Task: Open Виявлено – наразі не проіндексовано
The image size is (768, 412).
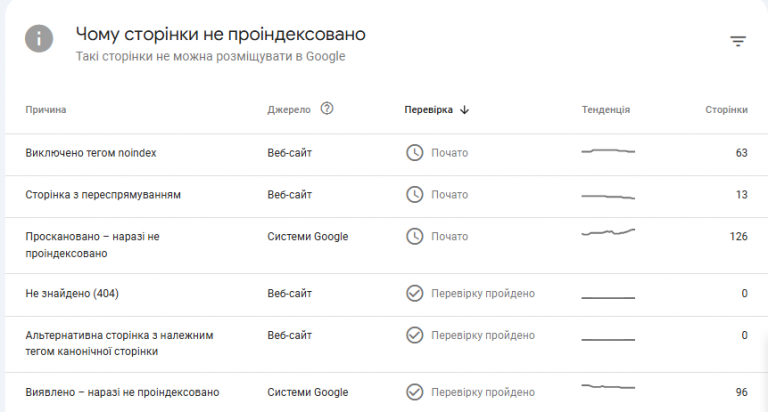Action: (x=122, y=392)
